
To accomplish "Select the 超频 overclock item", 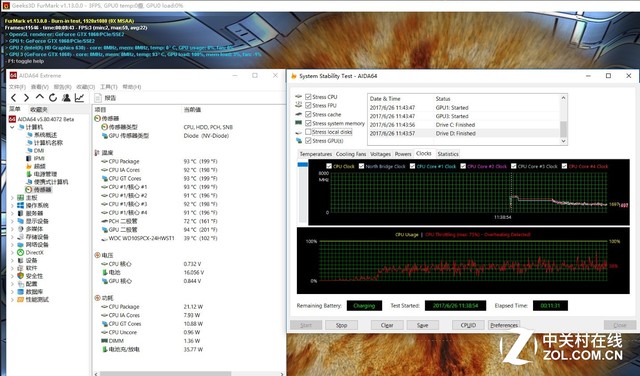I will (x=40, y=166).
